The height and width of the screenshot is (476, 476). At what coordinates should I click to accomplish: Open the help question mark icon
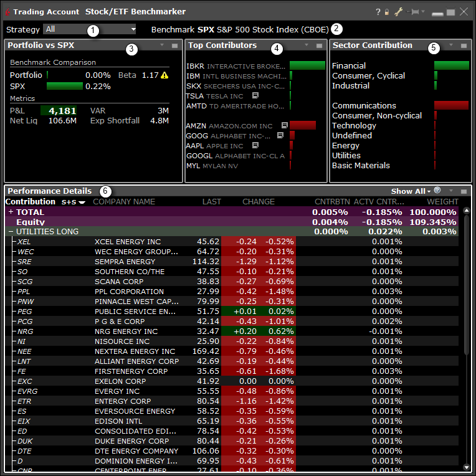378,12
